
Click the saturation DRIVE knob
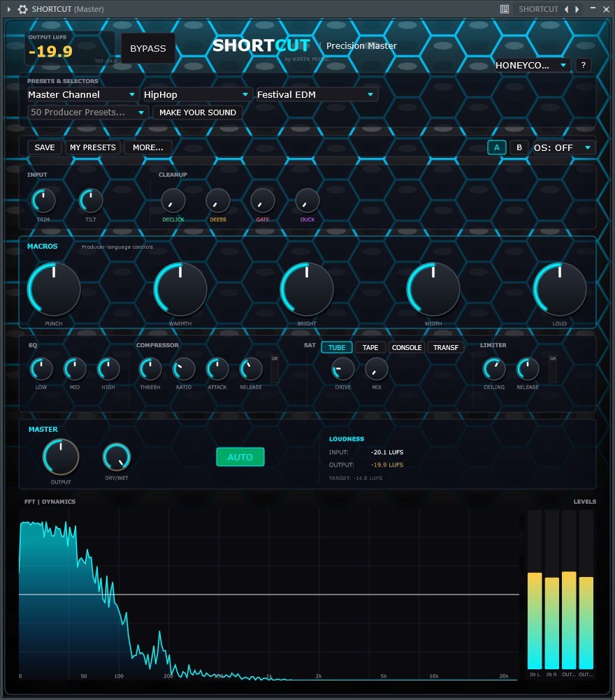343,369
